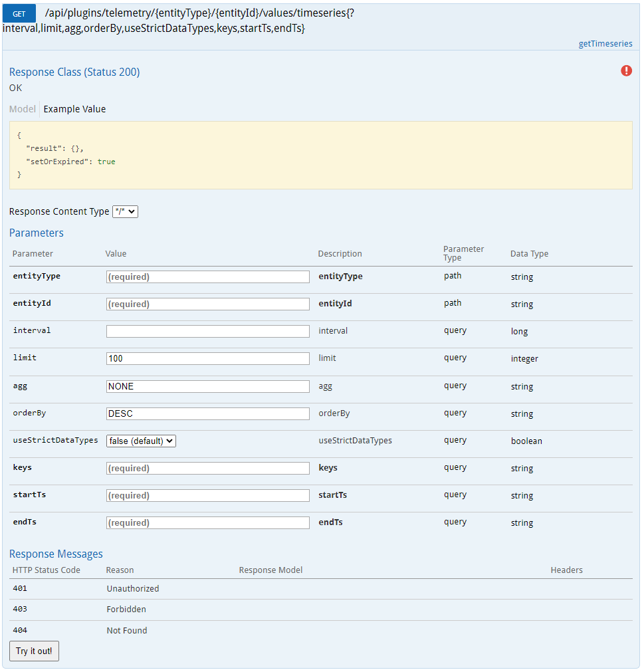Click the Response Model column header

[270, 570]
